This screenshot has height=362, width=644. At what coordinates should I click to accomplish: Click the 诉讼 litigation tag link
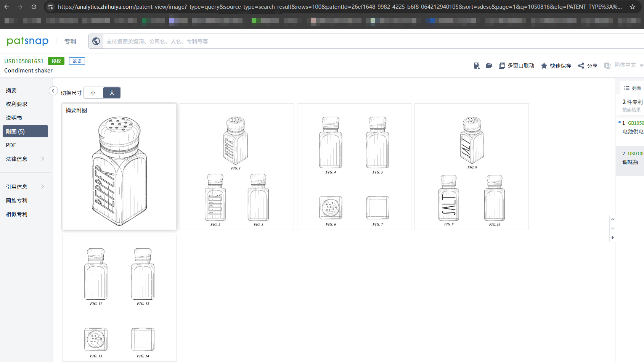tap(77, 61)
